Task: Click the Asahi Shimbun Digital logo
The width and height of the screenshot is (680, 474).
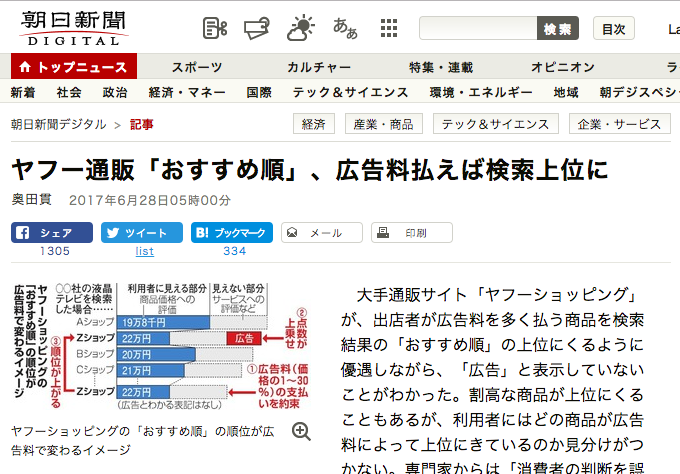Action: pos(74,28)
